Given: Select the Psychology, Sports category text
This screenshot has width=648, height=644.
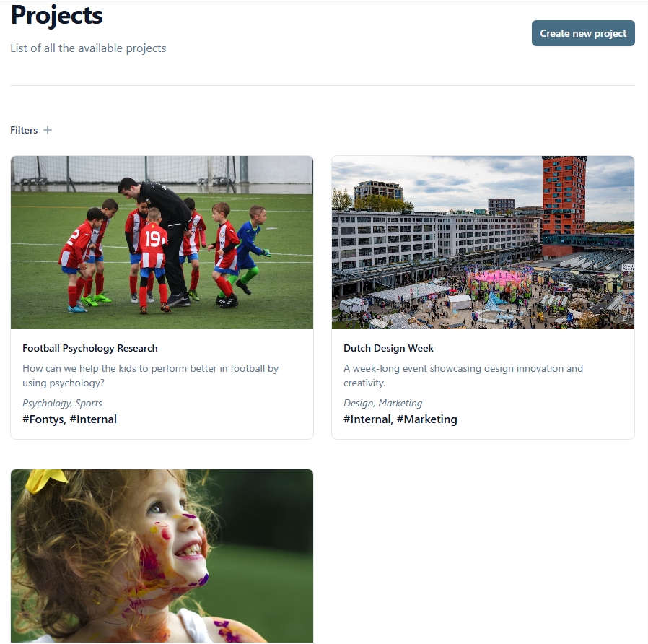Looking at the screenshot, I should (x=62, y=403).
